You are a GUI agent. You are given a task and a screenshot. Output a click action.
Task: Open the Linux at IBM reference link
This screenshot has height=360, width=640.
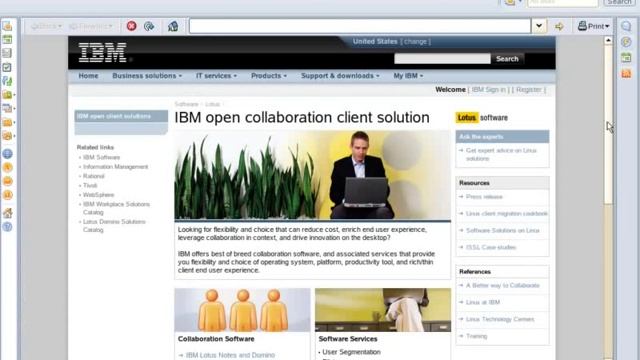click(x=483, y=302)
